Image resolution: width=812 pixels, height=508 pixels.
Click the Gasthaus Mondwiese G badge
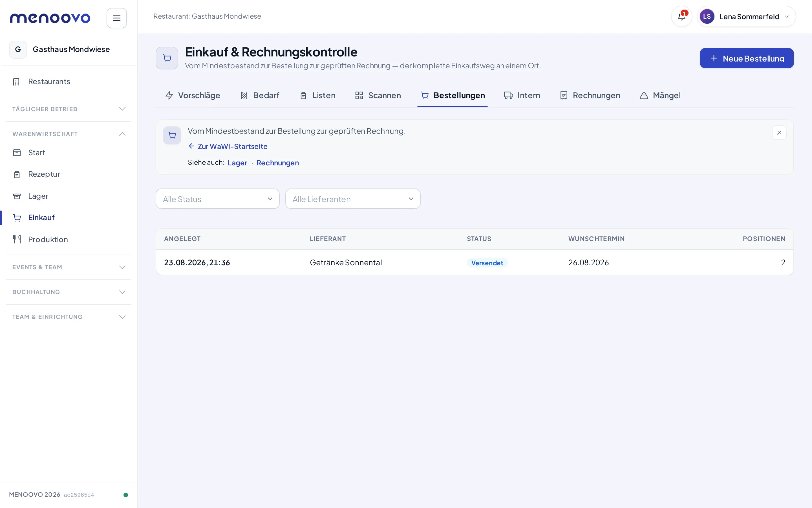(18, 49)
